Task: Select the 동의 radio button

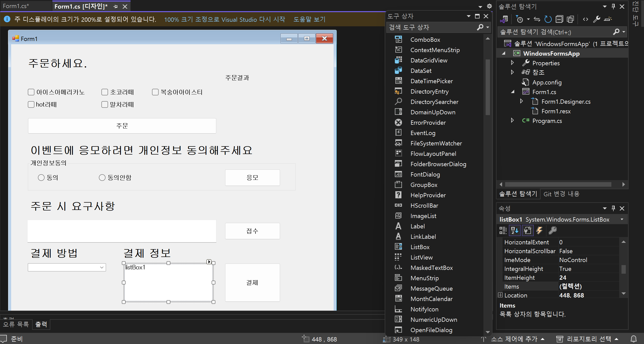Action: pyautogui.click(x=41, y=178)
